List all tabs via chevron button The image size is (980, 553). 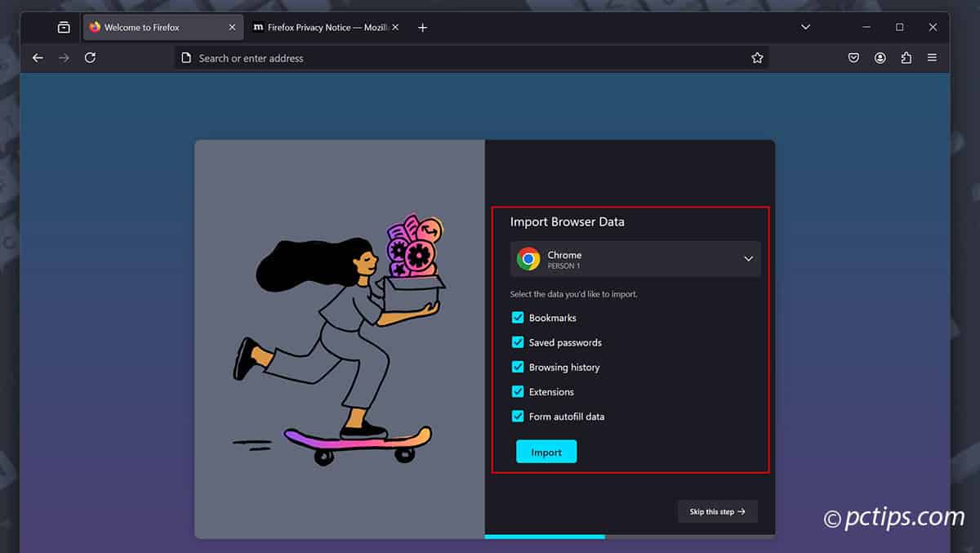(805, 27)
